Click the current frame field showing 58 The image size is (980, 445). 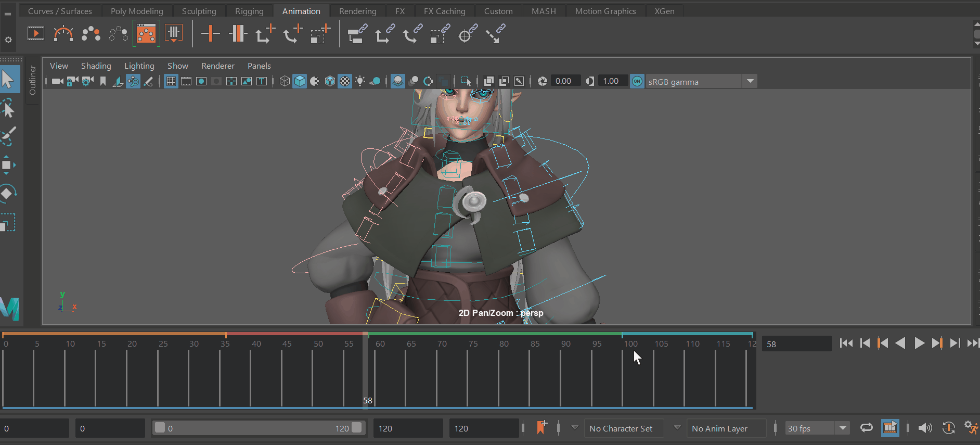(796, 344)
